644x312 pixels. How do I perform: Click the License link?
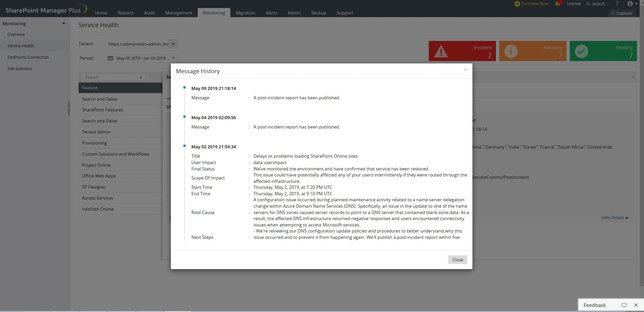click(574, 4)
